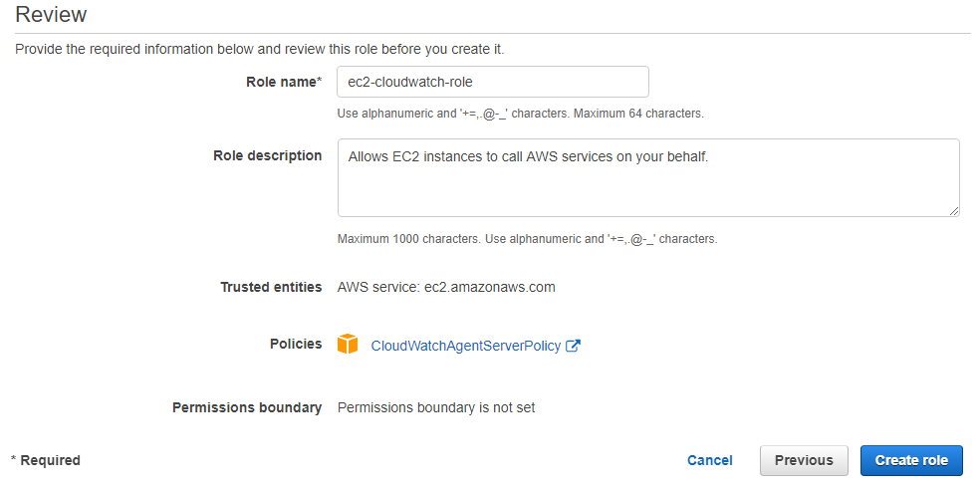
Task: Click the orange policy box icon
Action: pos(348,345)
